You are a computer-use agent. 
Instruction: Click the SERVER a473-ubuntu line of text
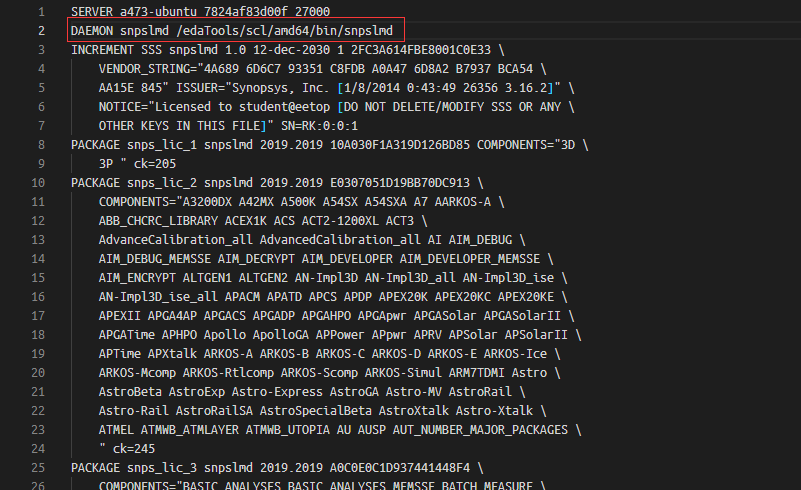coord(200,11)
